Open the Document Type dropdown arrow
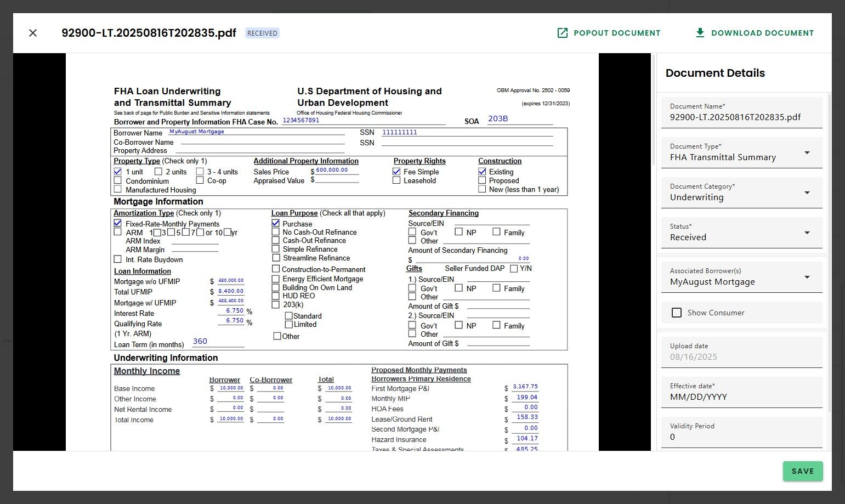Screen dimensions: 845x504 (807, 152)
